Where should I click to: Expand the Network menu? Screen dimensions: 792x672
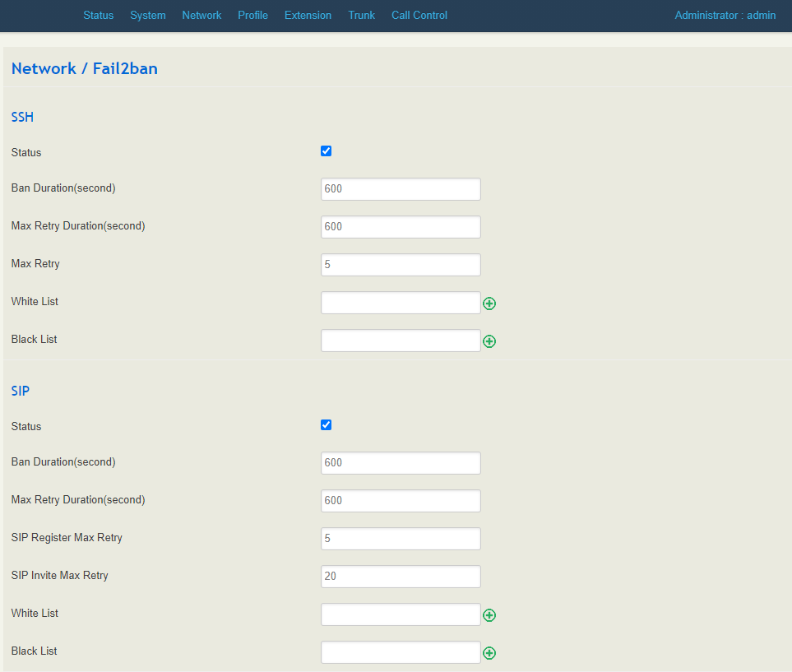click(201, 16)
